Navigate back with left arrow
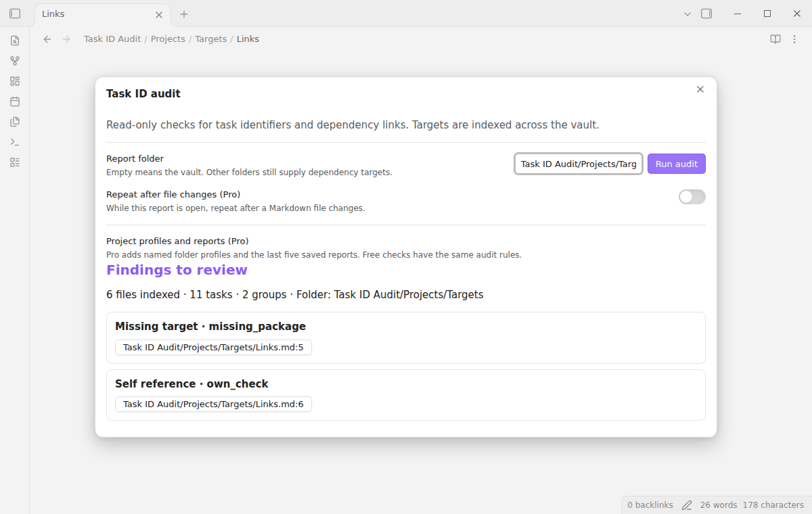This screenshot has width=812, height=514. pyautogui.click(x=47, y=39)
